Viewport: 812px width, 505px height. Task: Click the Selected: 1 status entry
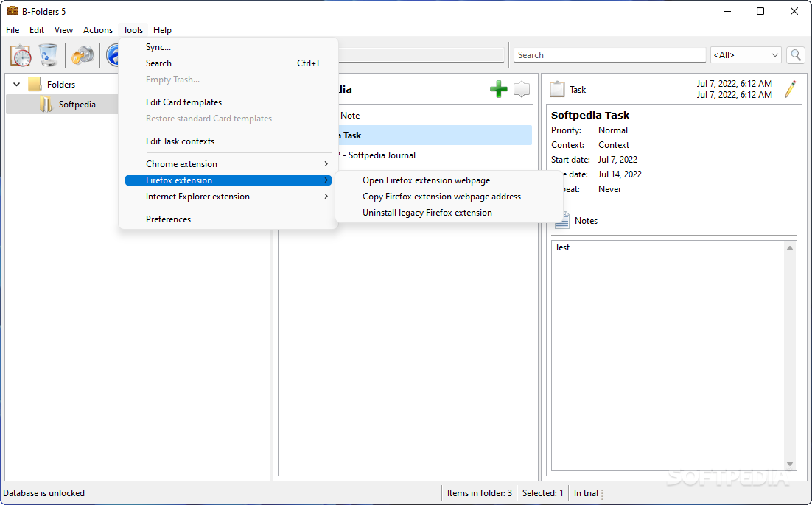(543, 493)
